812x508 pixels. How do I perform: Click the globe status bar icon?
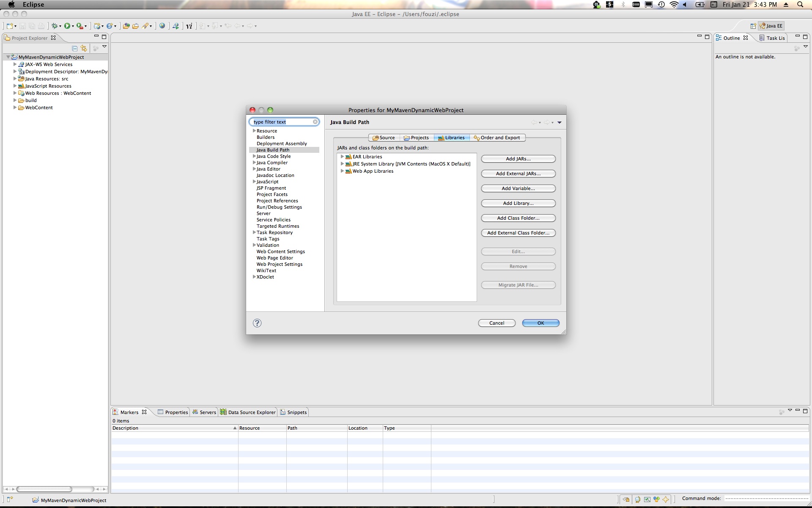tap(638, 499)
